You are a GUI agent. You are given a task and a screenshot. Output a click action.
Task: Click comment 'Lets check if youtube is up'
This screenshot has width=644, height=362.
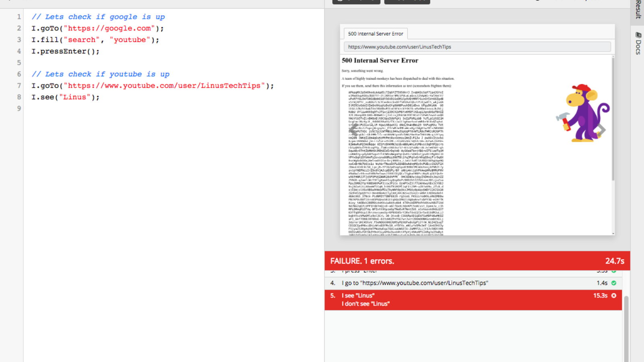[101, 74]
